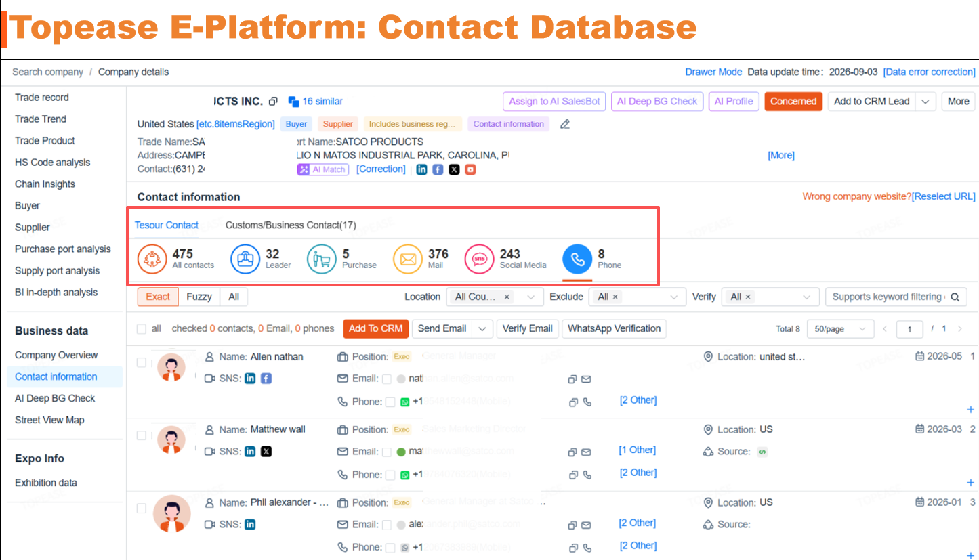This screenshot has height=560, width=979.
Task: Expand the Send Email arrow menu
Action: 482,329
